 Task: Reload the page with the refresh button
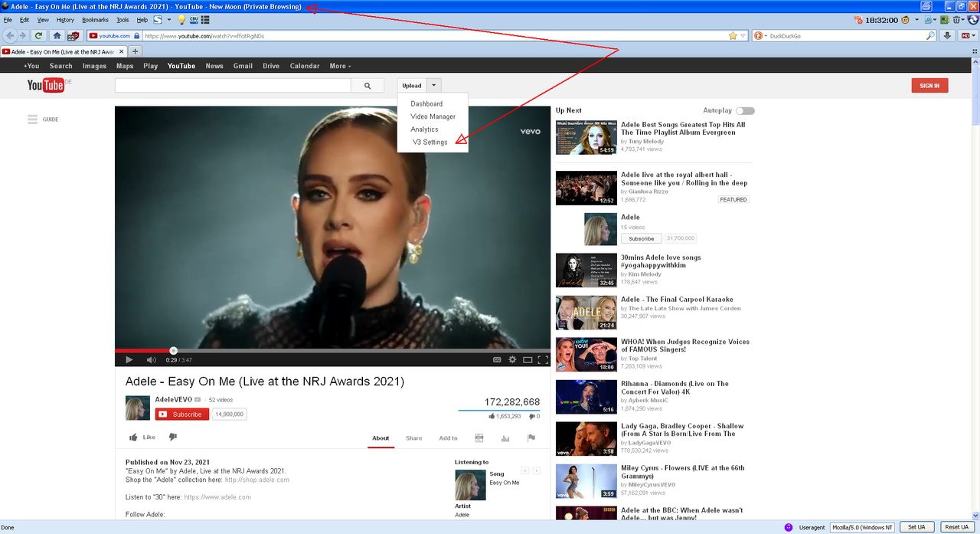pos(38,35)
